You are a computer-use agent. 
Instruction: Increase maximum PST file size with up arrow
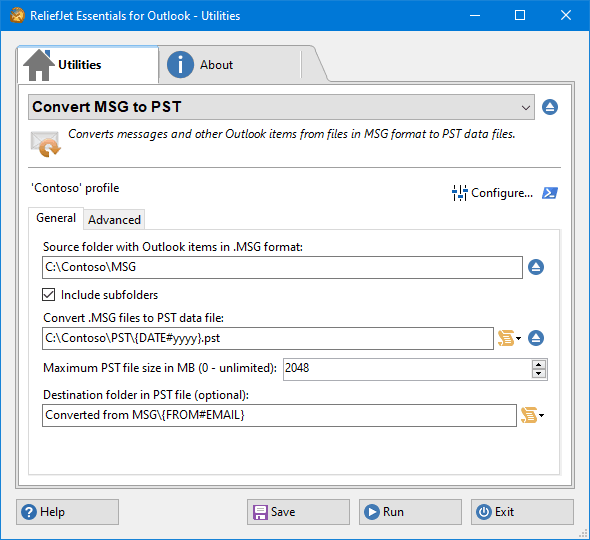click(x=539, y=365)
